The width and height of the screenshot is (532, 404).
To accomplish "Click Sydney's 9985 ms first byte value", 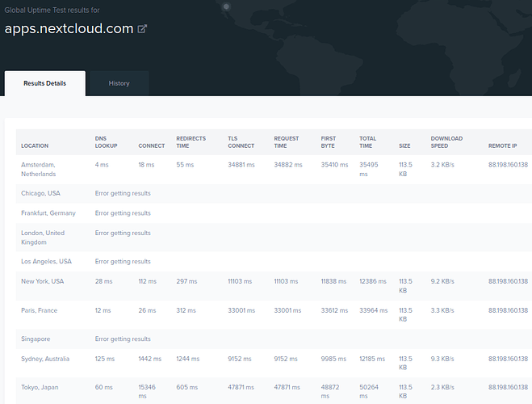I will (333, 359).
